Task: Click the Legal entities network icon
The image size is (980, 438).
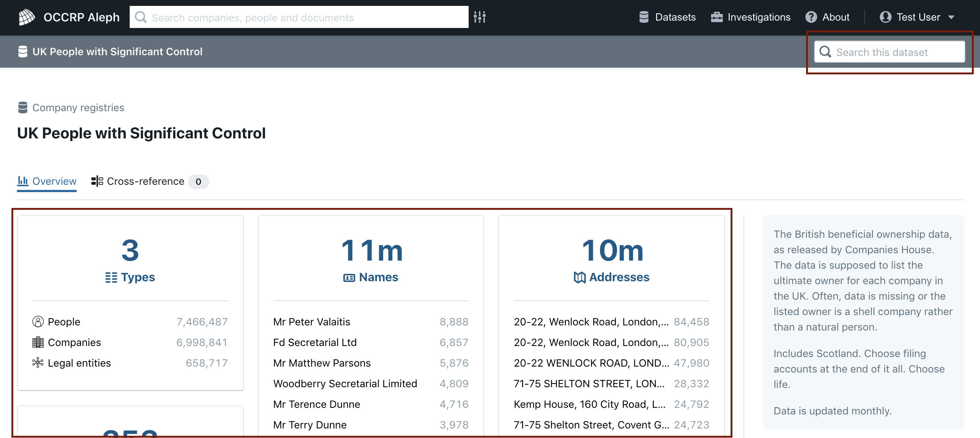Action: coord(38,363)
